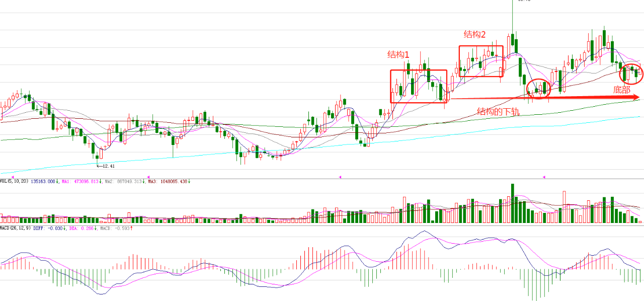Select the red circle on the lower-rail pullback
This screenshot has height=301, width=644.
point(539,89)
